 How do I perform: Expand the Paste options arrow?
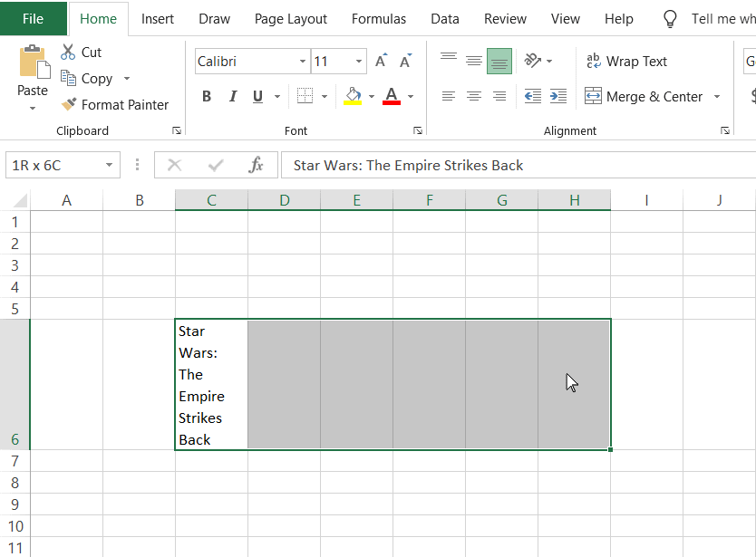[33, 108]
